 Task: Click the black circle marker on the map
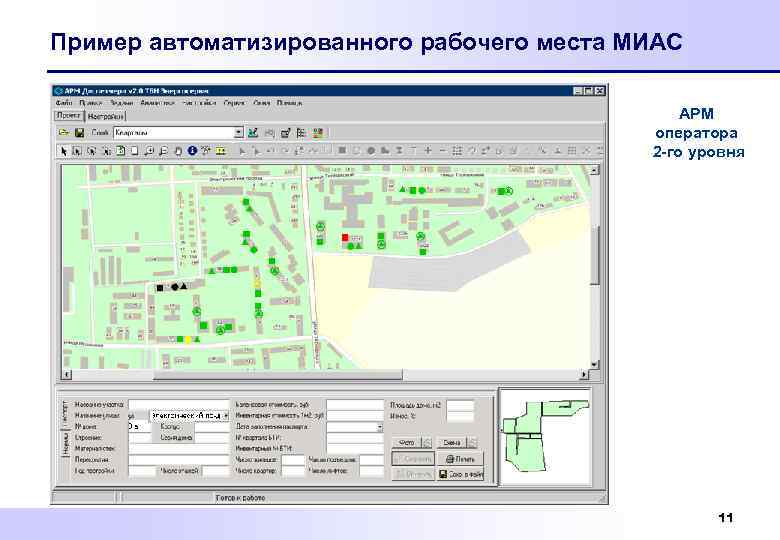(175, 287)
